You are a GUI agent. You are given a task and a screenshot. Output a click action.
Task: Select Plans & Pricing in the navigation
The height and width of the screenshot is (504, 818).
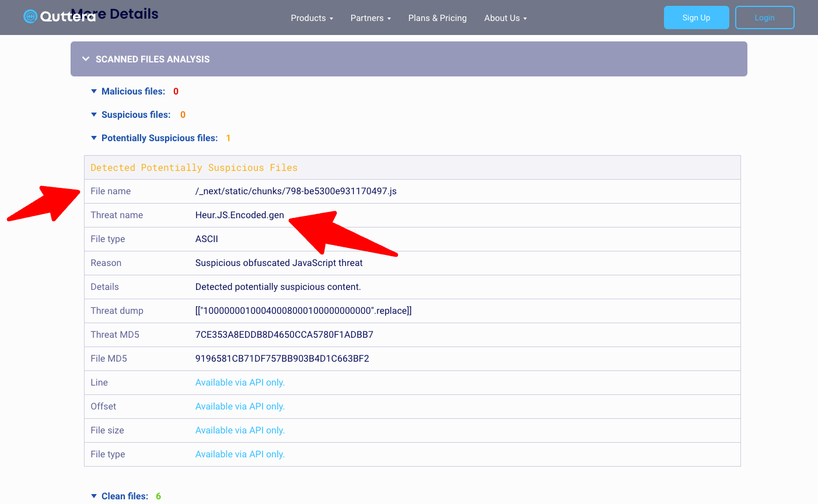click(x=437, y=18)
